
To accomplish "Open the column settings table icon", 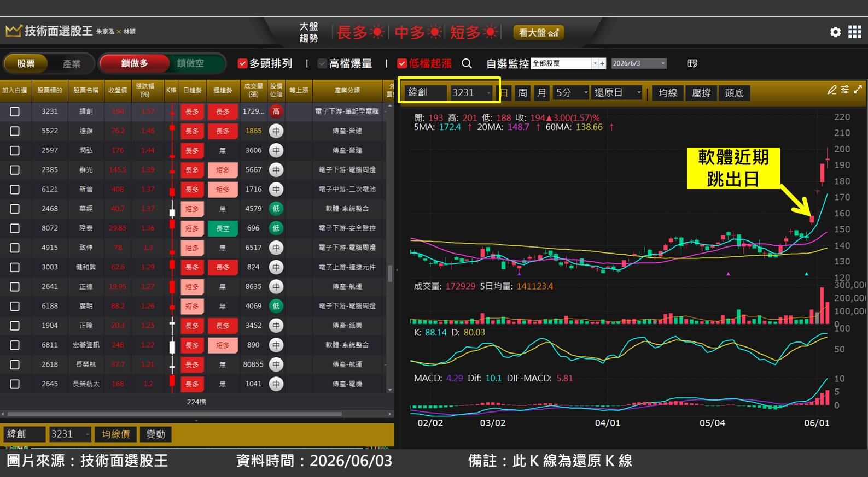I will [x=692, y=63].
